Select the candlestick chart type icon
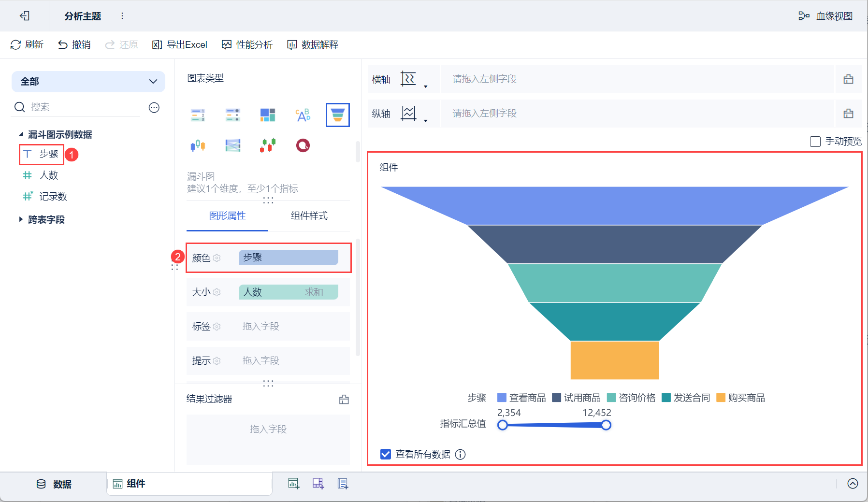Screen dimensions: 868x502 click(268, 145)
